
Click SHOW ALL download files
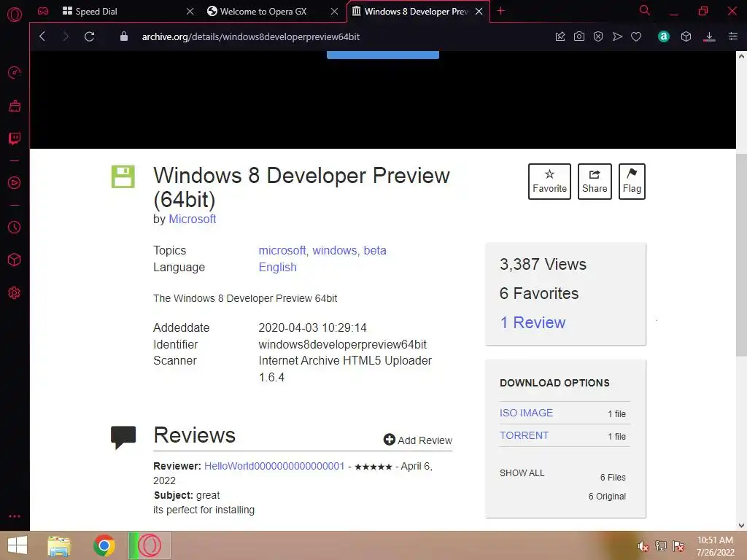point(522,472)
